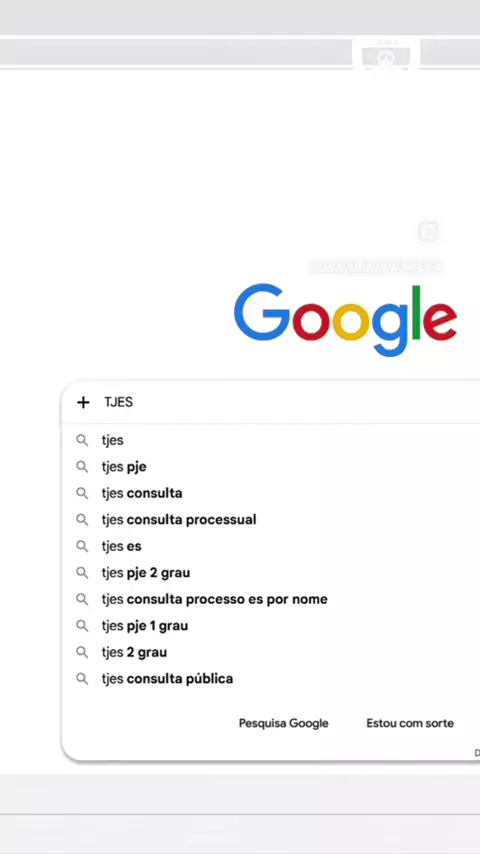The width and height of the screenshot is (480, 854).
Task: Select the 'tjes es' suggestion text
Action: click(121, 546)
